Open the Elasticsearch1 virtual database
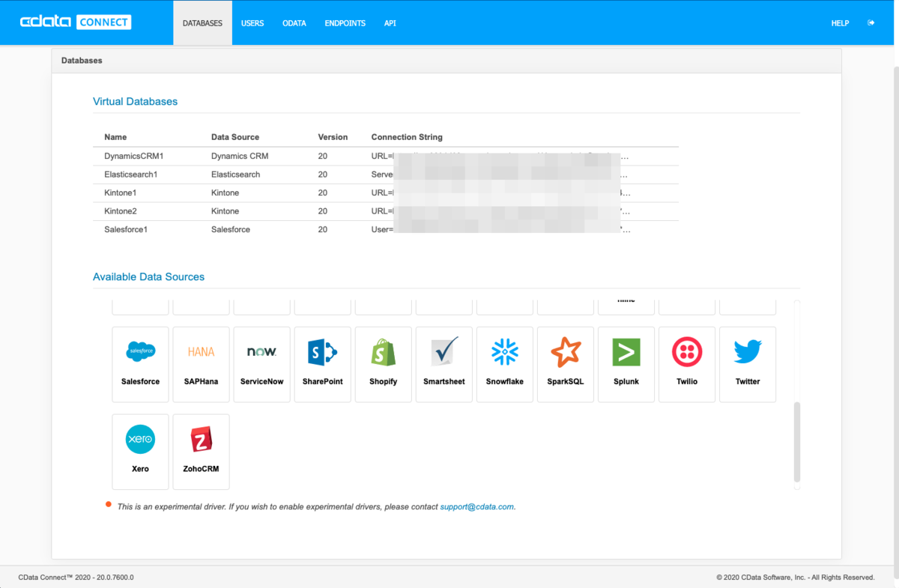899x588 pixels. click(131, 175)
